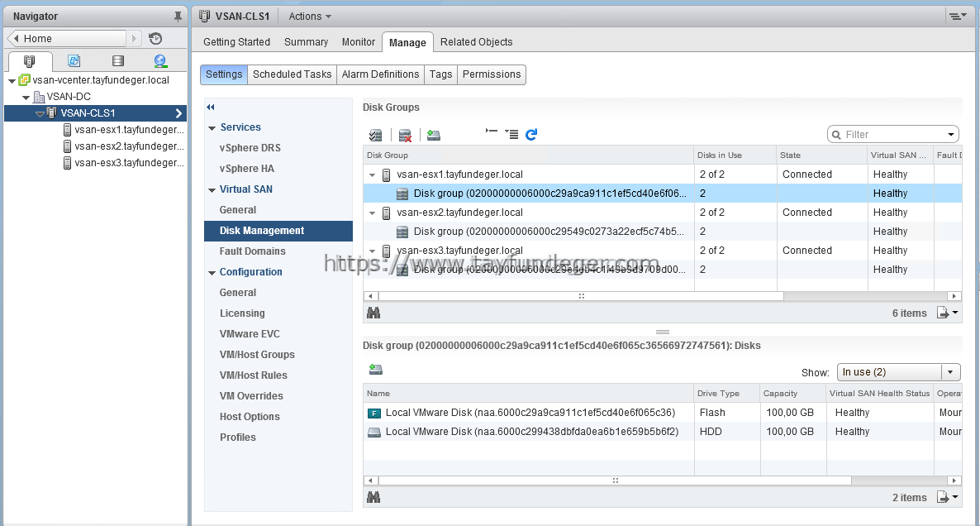Collapse the Virtual SAN section
This screenshot has height=526, width=980.
point(212,190)
